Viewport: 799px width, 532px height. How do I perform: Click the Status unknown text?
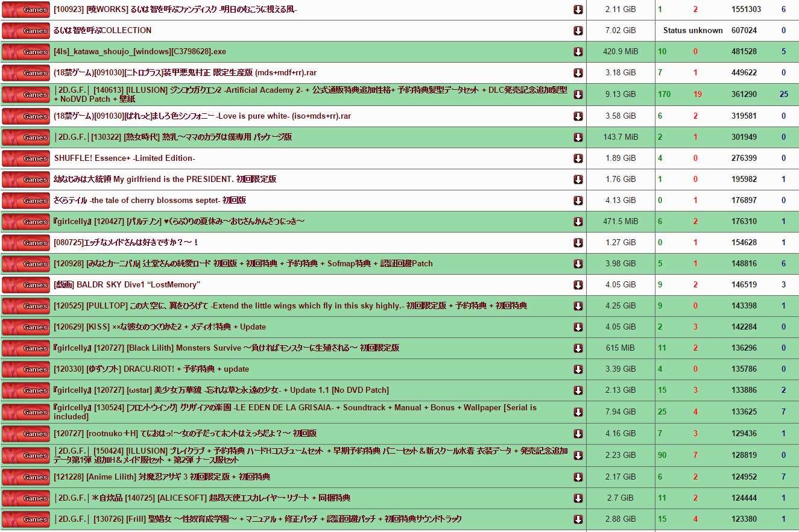pos(693,31)
